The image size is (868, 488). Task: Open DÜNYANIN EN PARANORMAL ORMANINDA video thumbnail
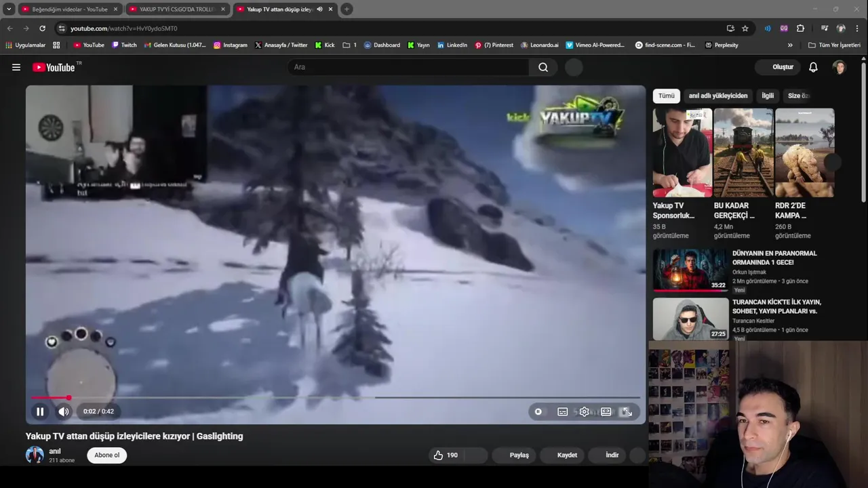point(690,270)
